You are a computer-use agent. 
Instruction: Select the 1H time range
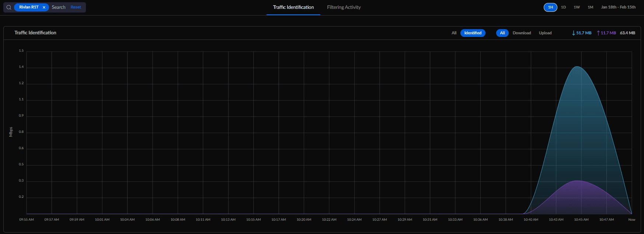click(550, 7)
